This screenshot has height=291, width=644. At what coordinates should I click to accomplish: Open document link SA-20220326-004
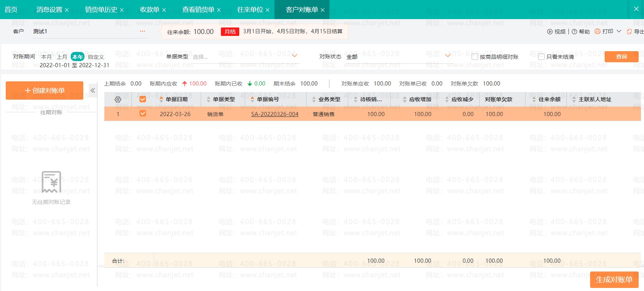click(275, 114)
